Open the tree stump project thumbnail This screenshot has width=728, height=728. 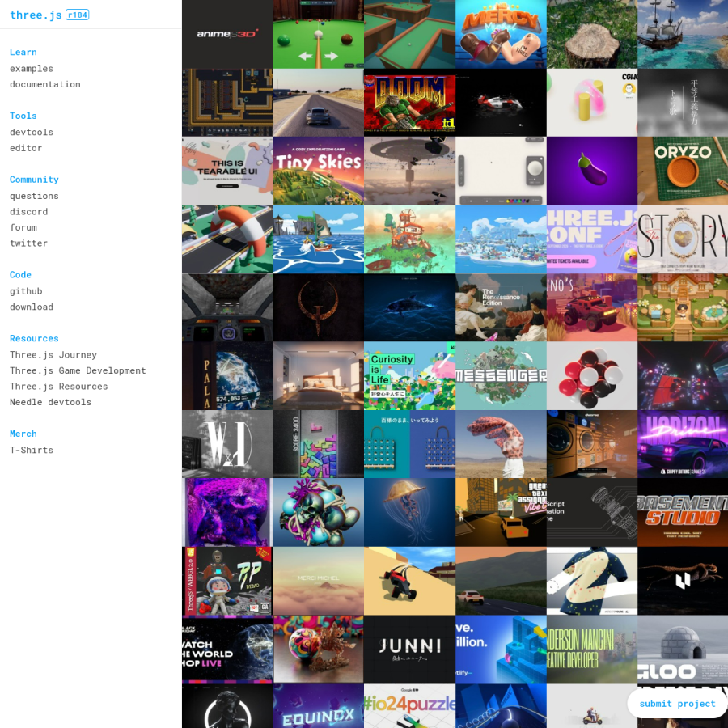[592, 34]
